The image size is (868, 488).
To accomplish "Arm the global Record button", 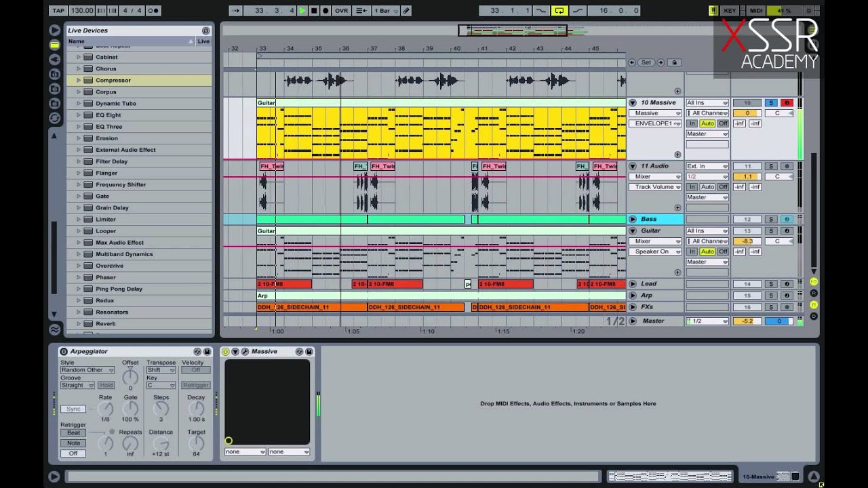I will click(x=325, y=11).
